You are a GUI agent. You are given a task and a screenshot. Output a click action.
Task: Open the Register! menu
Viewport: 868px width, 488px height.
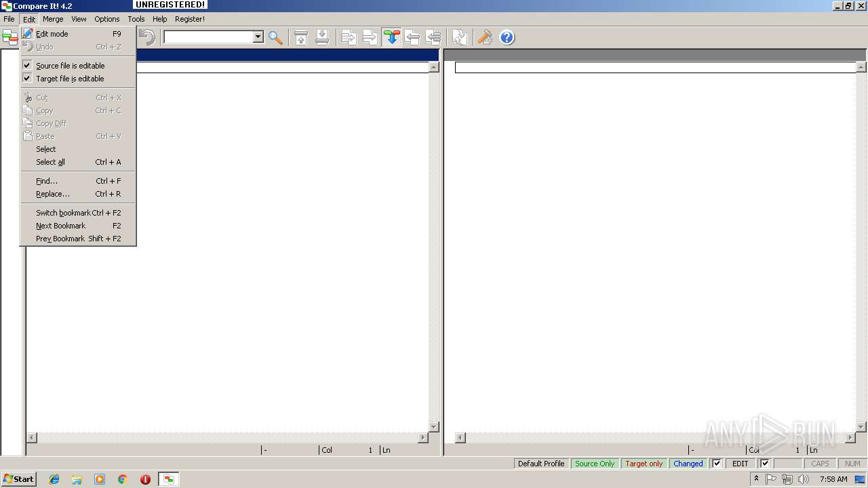190,19
